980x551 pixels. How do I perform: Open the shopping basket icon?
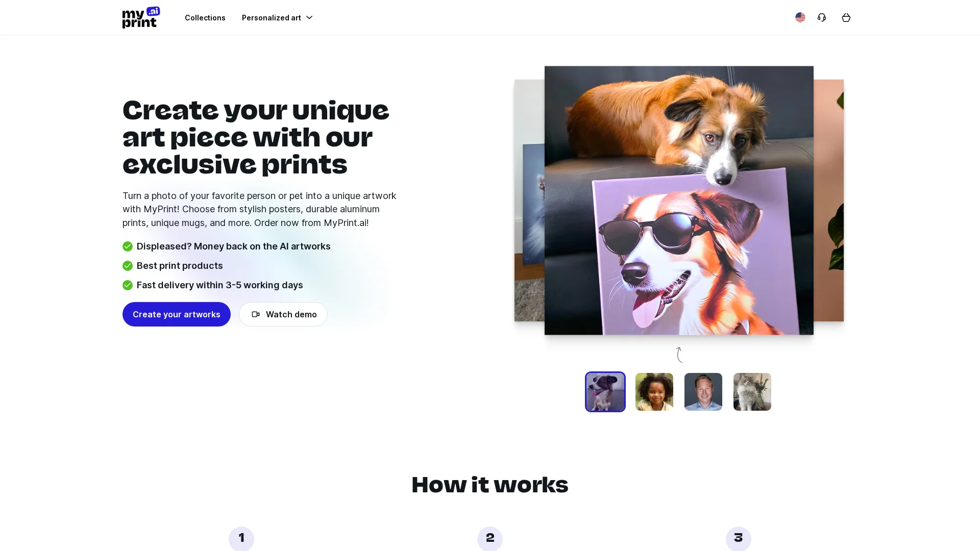click(x=846, y=17)
